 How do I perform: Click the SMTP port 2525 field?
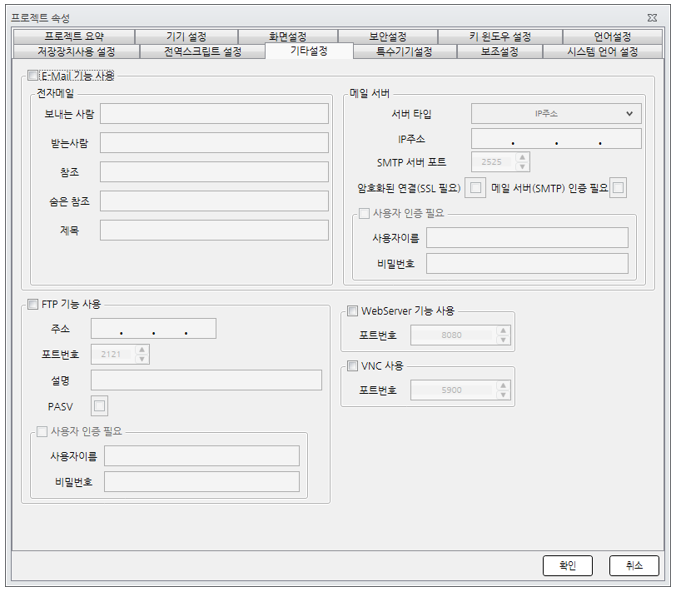click(493, 162)
